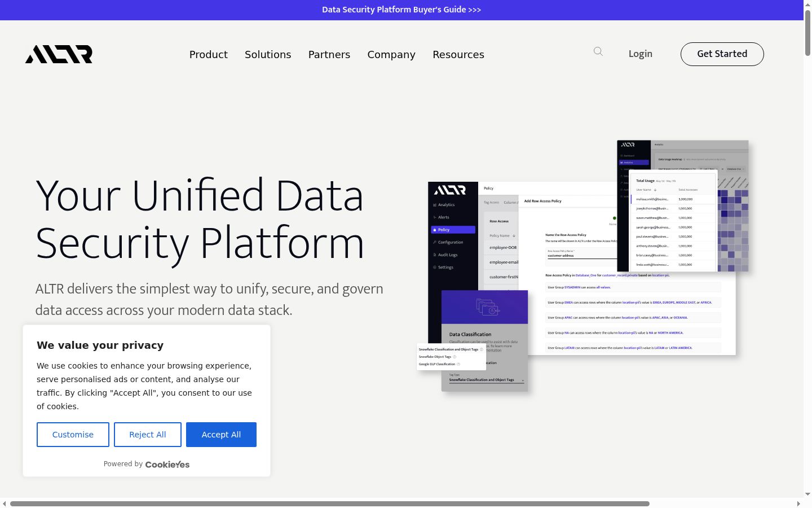Click the "Your Unified Data Security Platform" heading
This screenshot has width=812, height=508.
[200, 219]
